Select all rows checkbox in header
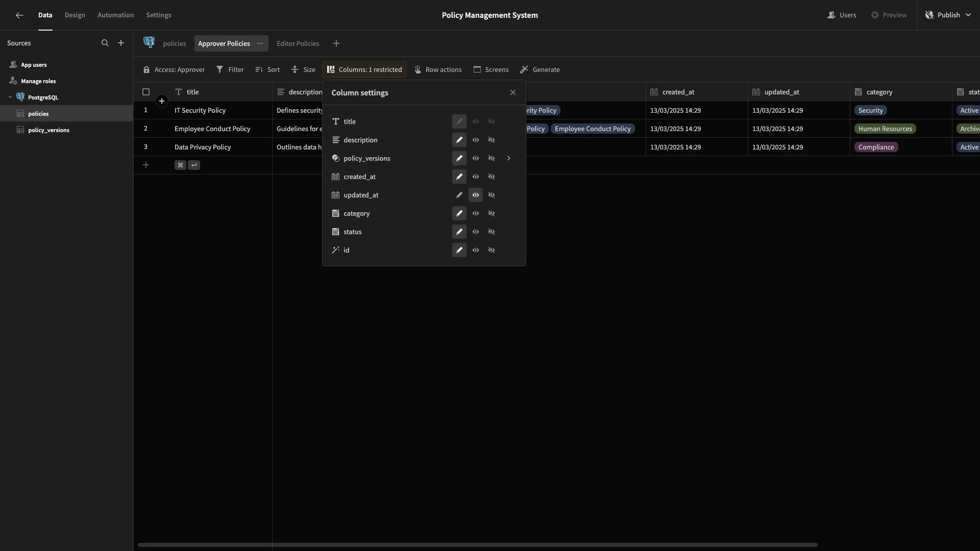This screenshot has height=551, width=980. (146, 92)
